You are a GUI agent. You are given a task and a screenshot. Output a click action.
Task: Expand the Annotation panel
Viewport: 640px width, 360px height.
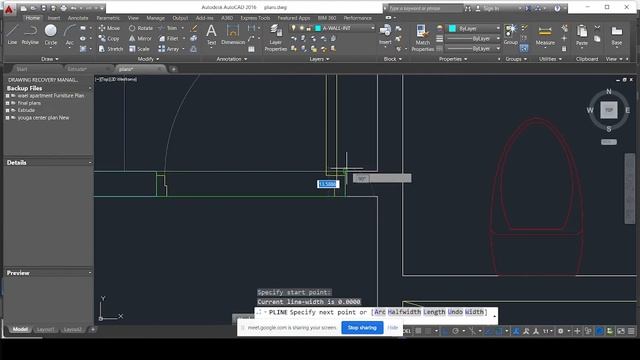(x=231, y=59)
